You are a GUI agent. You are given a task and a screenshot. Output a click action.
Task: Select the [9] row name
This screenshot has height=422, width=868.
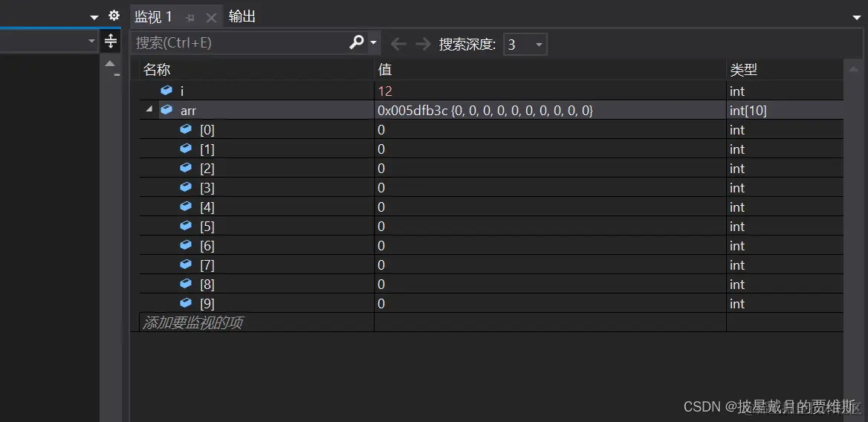207,304
